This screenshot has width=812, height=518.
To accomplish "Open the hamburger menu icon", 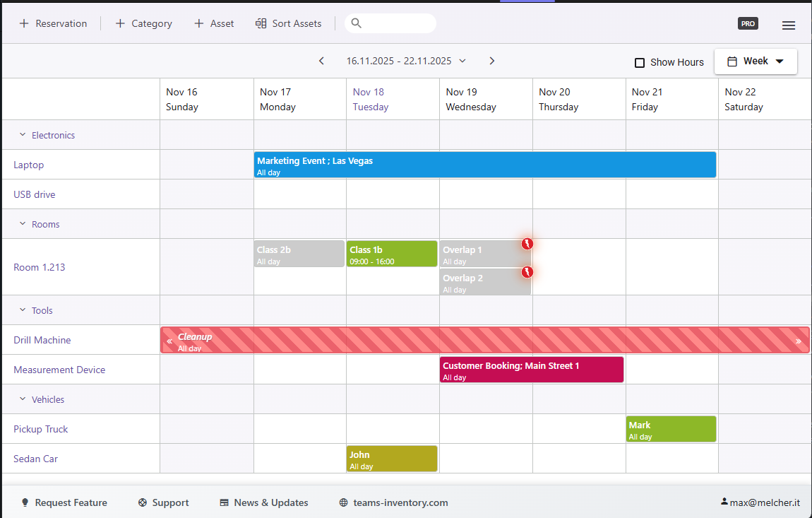I will [789, 23].
